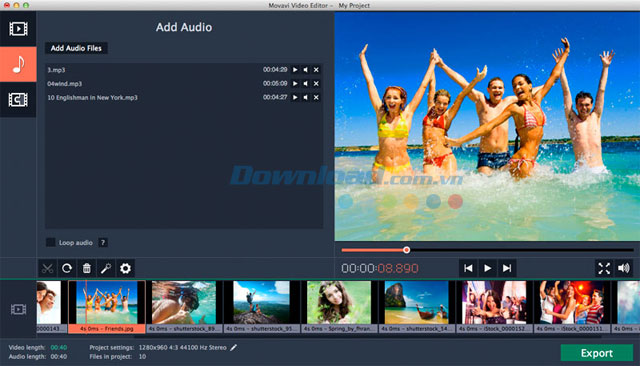Image resolution: width=640 pixels, height=366 pixels.
Task: Remove 3.mp3 from the audio list
Action: [x=316, y=70]
